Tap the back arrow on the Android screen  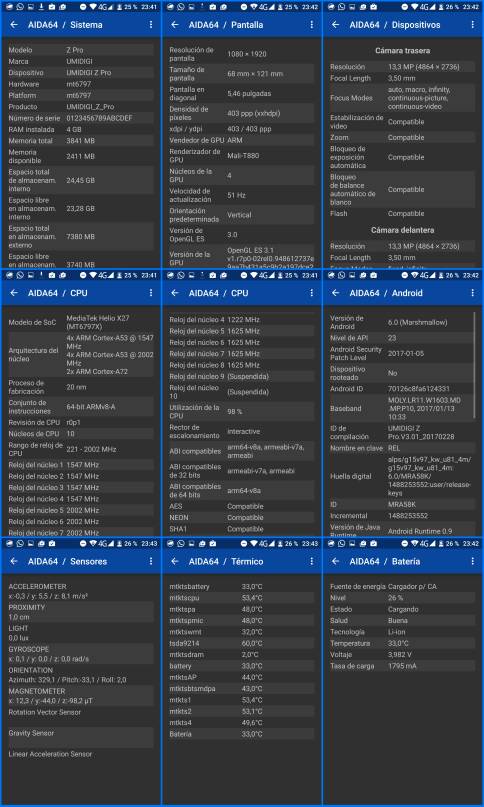[x=336, y=293]
